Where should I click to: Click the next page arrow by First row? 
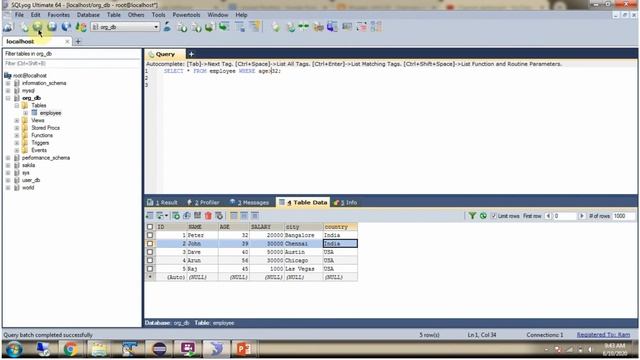[x=582, y=216]
